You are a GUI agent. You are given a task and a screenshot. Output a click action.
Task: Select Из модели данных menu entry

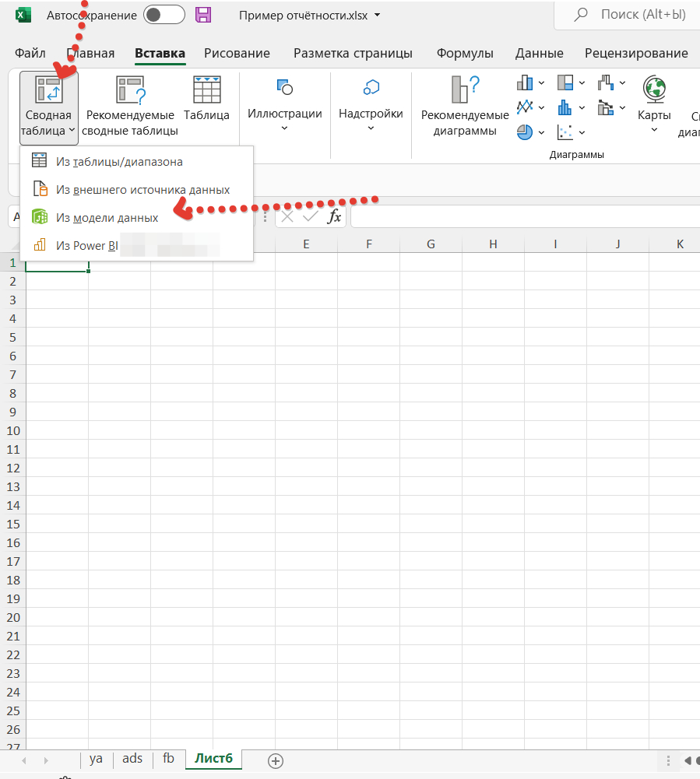107,218
